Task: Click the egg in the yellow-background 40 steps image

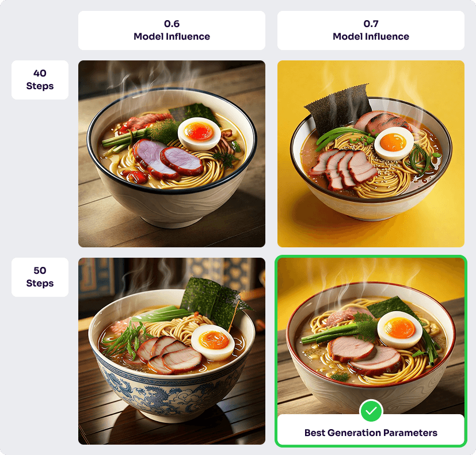Action: [394, 143]
